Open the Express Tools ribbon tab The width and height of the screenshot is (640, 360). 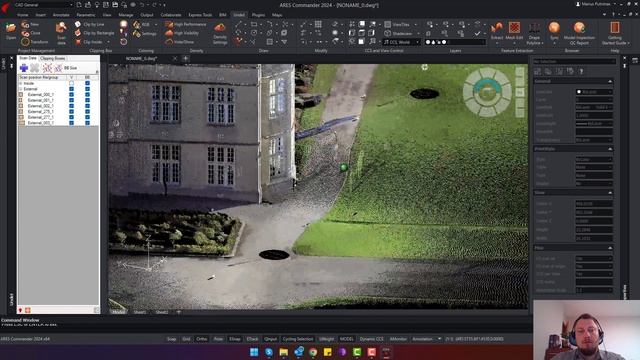(200, 15)
